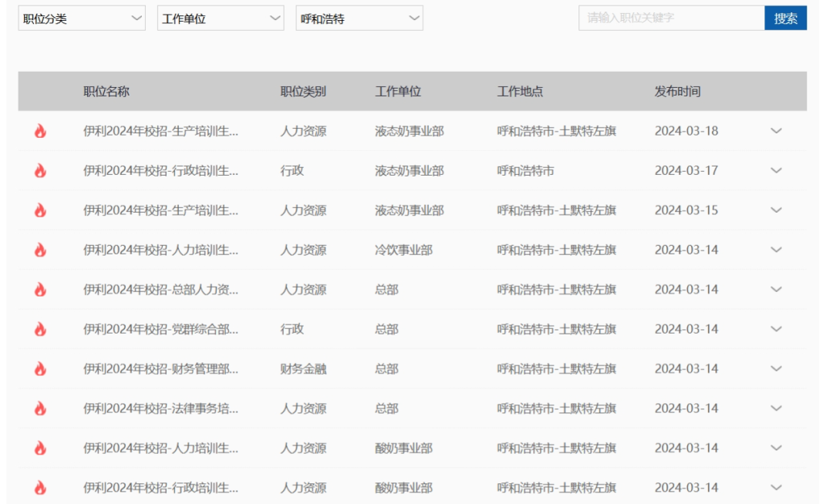Viewport: 833px width, 504px height.
Task: Click the 工作单位 table column header
Action: tap(398, 91)
